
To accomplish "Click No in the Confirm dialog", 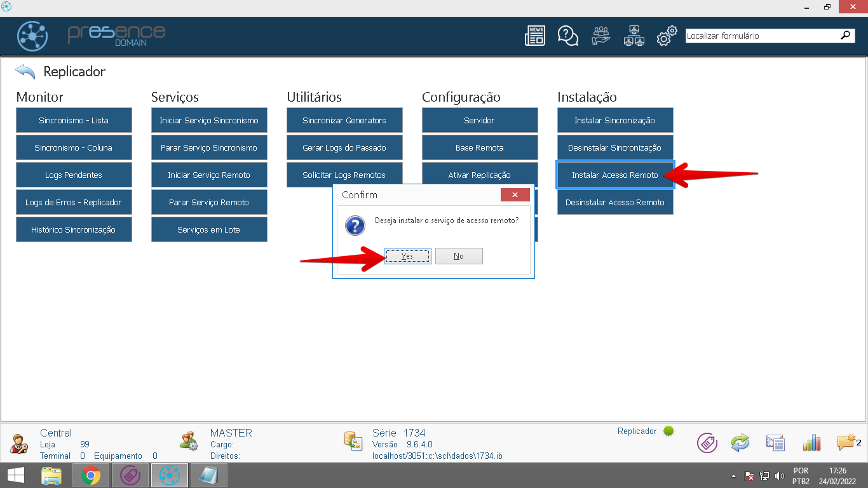I will (459, 256).
